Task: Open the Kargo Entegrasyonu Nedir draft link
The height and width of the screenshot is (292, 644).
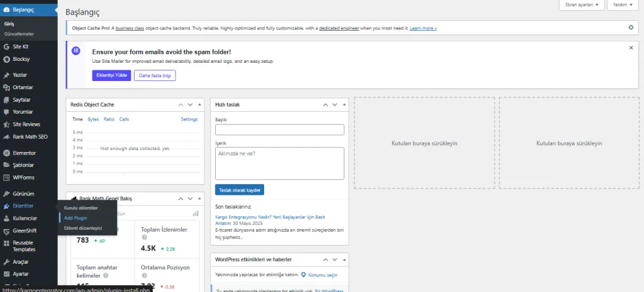Action: click(x=270, y=220)
